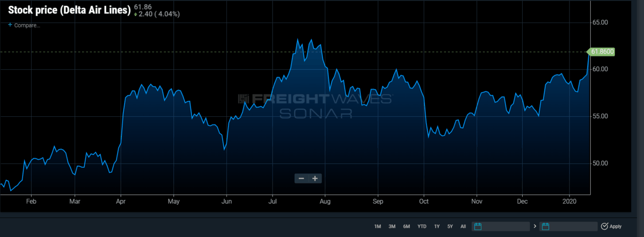The image size is (644, 237).
Task: Zoom in the chart with plus button
Action: pyautogui.click(x=315, y=179)
